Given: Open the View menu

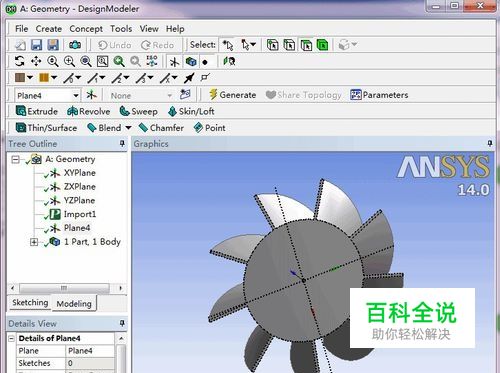Looking at the screenshot, I should [x=149, y=29].
